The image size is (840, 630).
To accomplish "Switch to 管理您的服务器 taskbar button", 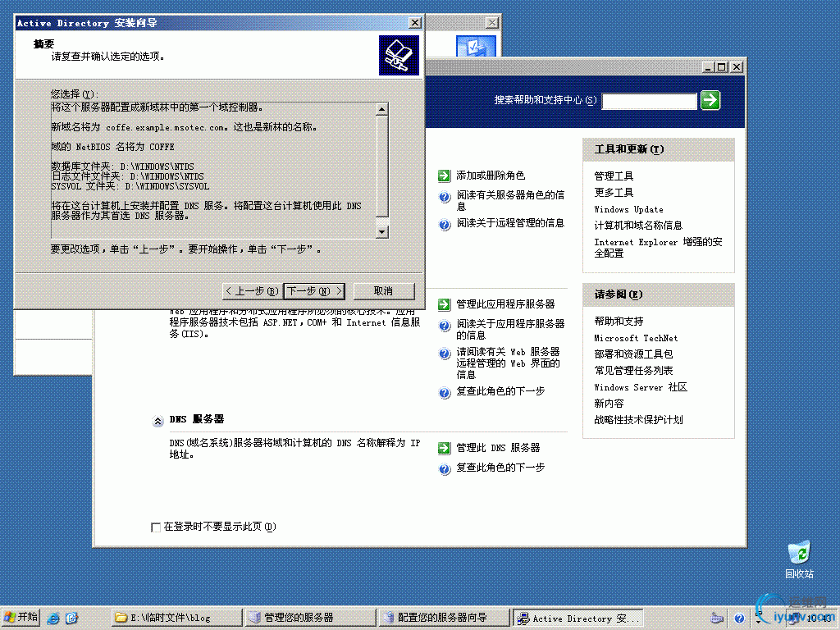I will [x=309, y=618].
